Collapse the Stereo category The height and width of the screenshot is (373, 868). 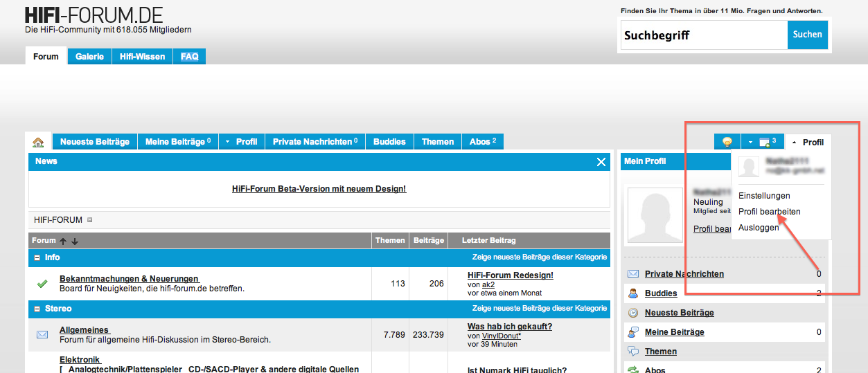37,309
